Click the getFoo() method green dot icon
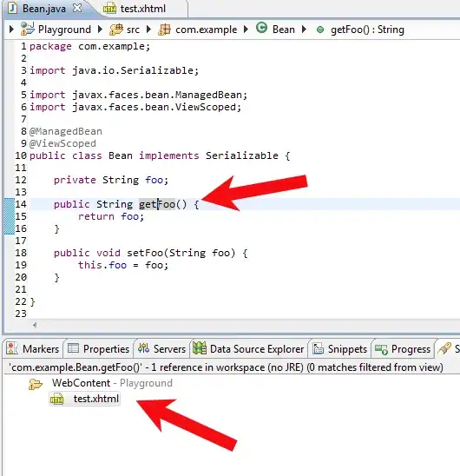460x476 pixels. pos(319,30)
